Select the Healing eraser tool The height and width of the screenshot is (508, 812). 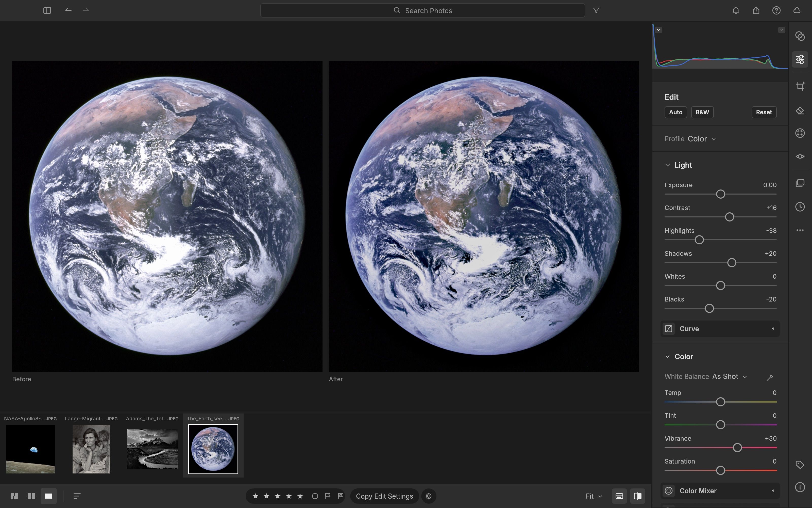(800, 110)
